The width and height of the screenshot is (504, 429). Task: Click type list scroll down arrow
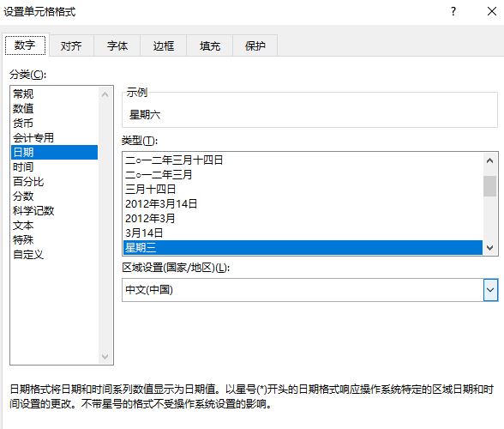click(490, 247)
